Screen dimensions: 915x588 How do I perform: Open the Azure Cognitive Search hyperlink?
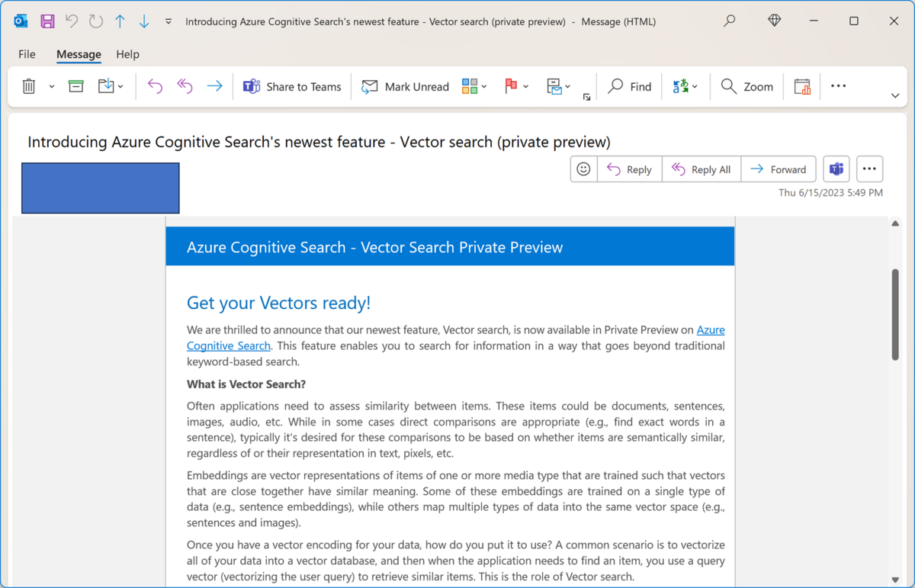[x=229, y=345]
